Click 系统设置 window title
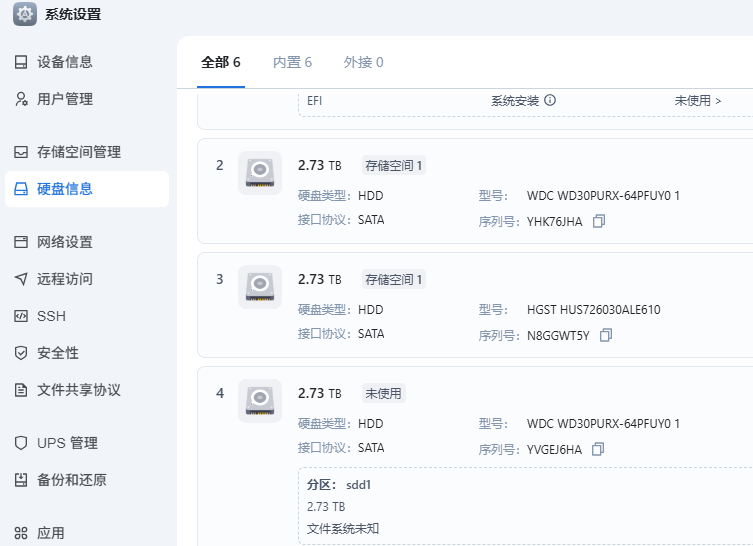This screenshot has height=546, width=753. tap(73, 14)
